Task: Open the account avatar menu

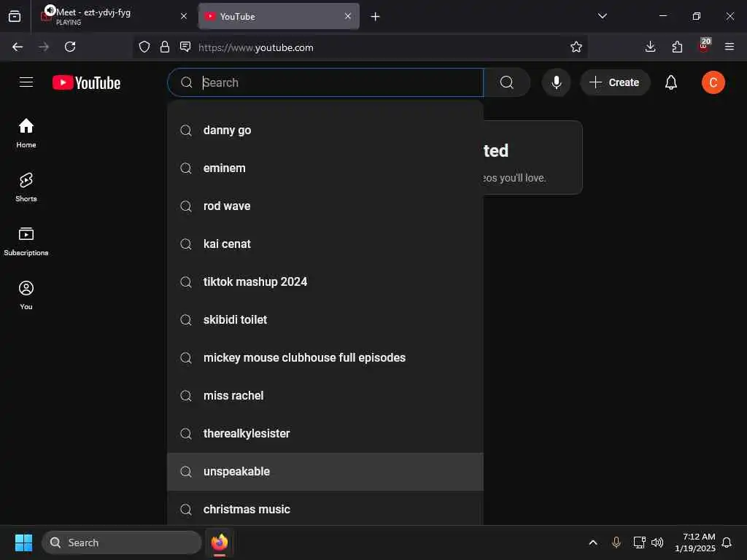Action: [713, 82]
